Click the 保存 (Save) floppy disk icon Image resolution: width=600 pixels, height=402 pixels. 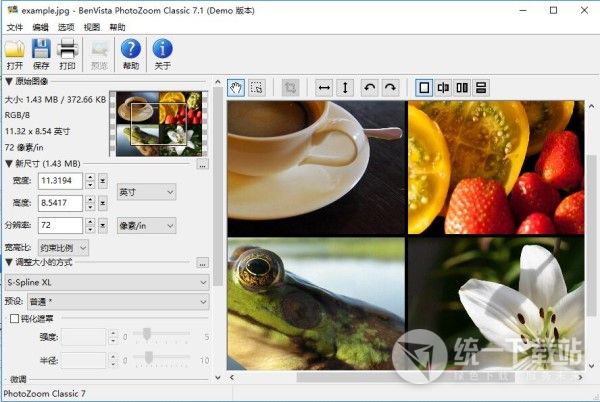coord(41,49)
